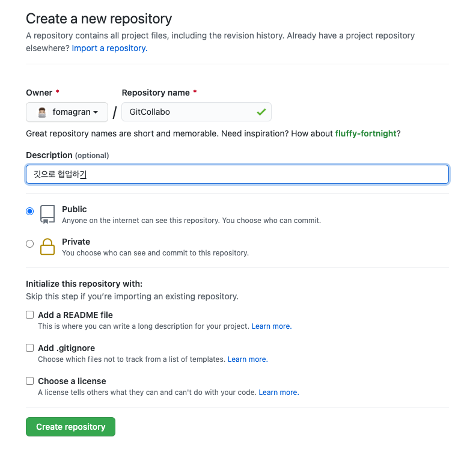Open Learn more link for README
Image resolution: width=476 pixels, height=449 pixels.
point(272,326)
